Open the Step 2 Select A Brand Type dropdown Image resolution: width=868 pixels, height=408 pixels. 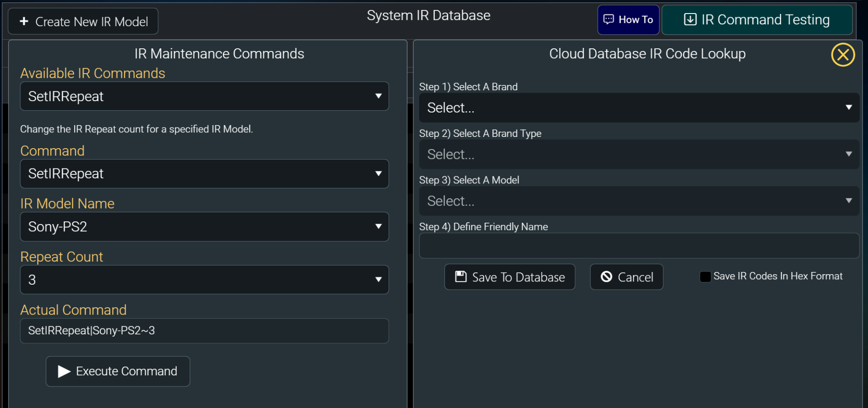point(639,155)
